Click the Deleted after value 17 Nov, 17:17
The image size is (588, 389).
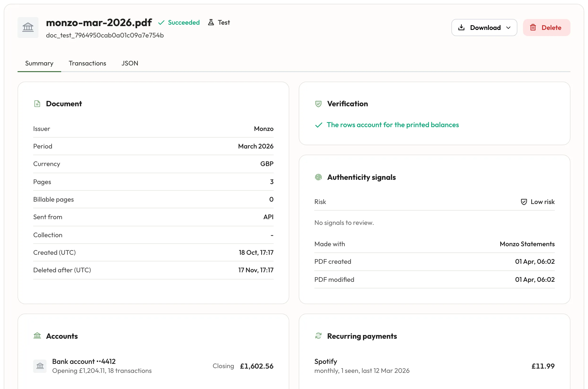pyautogui.click(x=256, y=270)
